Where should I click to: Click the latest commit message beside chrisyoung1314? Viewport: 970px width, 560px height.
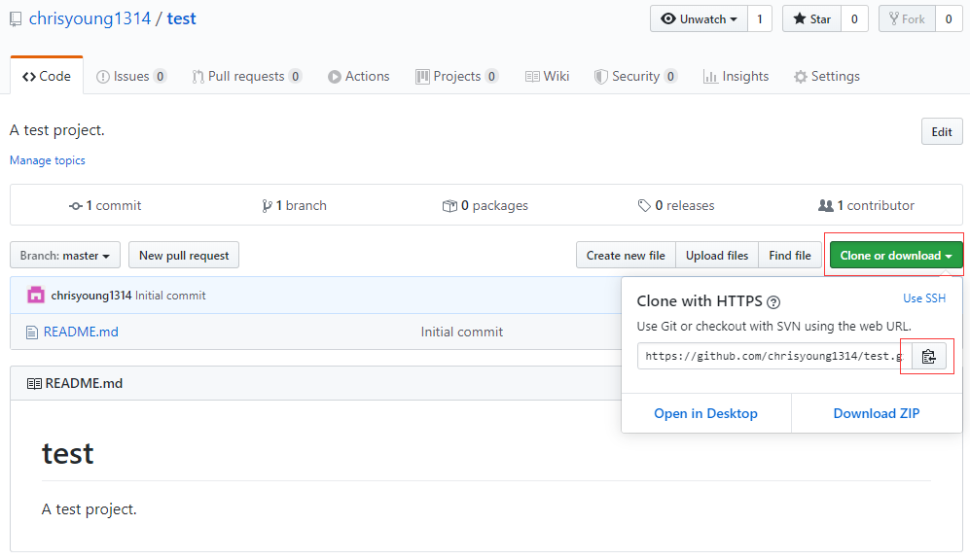(170, 296)
